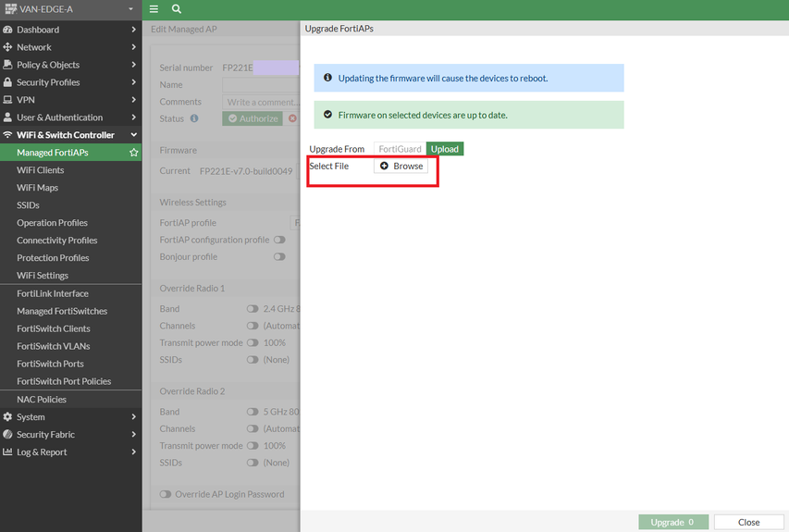Toggle Override Radio 2 Channels switch
The image size is (789, 532).
point(253,428)
